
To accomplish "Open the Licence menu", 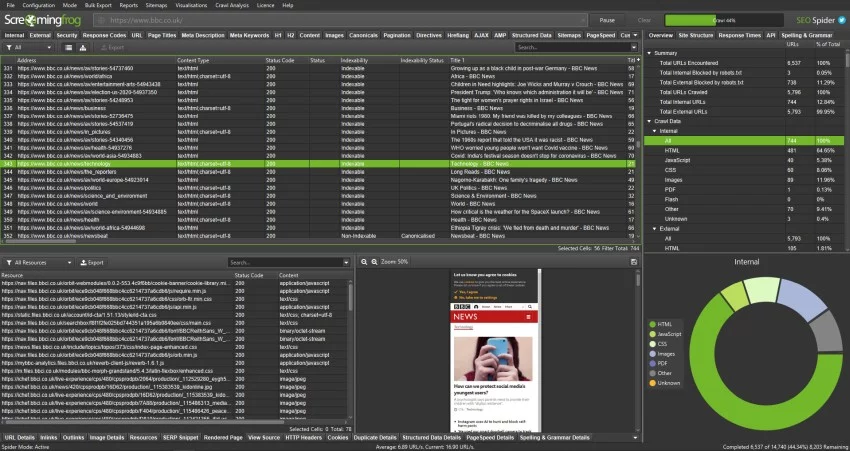I will 265,5.
